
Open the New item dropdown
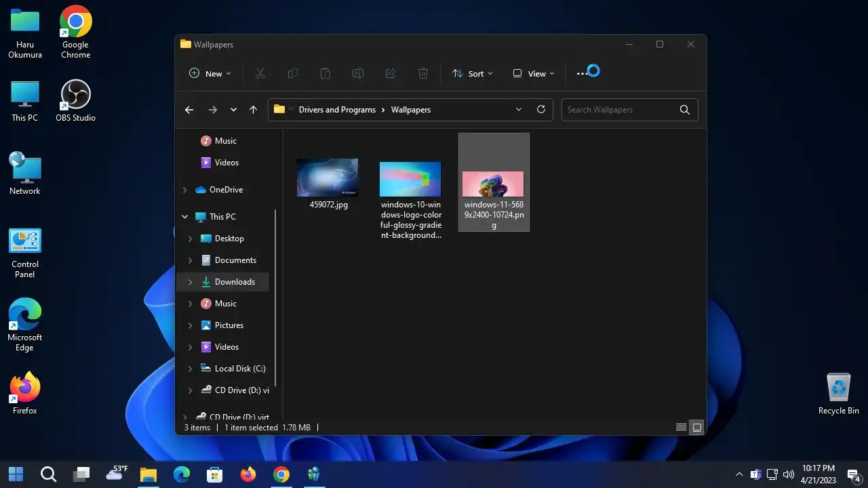[x=210, y=73]
